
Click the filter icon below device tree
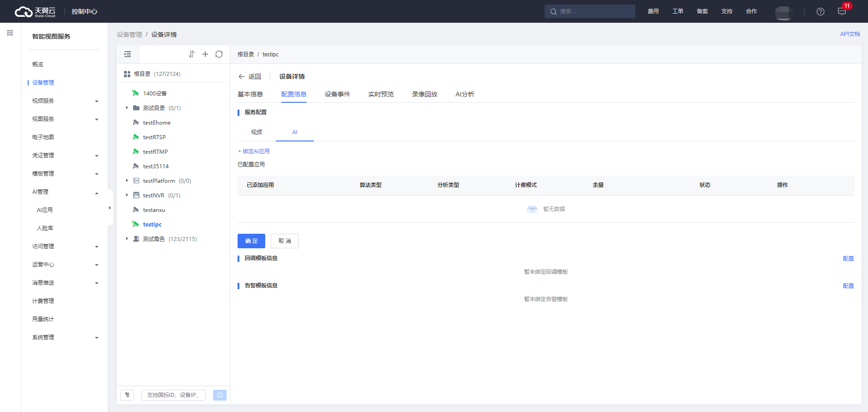tap(127, 395)
